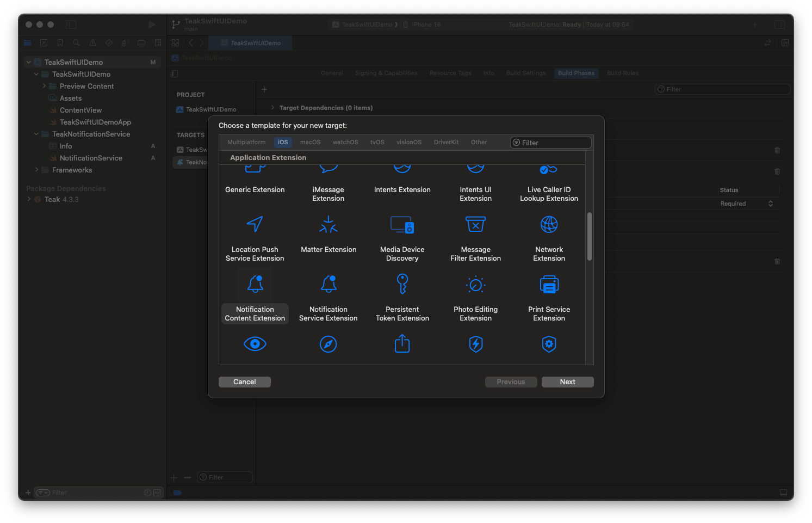Image resolution: width=812 pixels, height=523 pixels.
Task: Click the Previous button
Action: coord(511,382)
